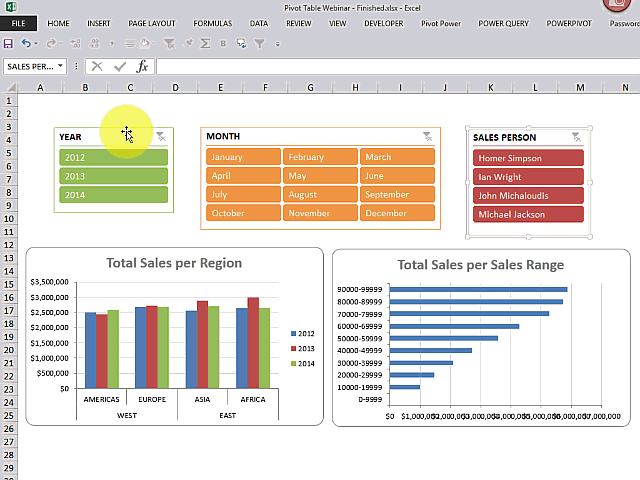This screenshot has height=480, width=640.
Task: Click the Insert Function fx icon
Action: point(142,66)
